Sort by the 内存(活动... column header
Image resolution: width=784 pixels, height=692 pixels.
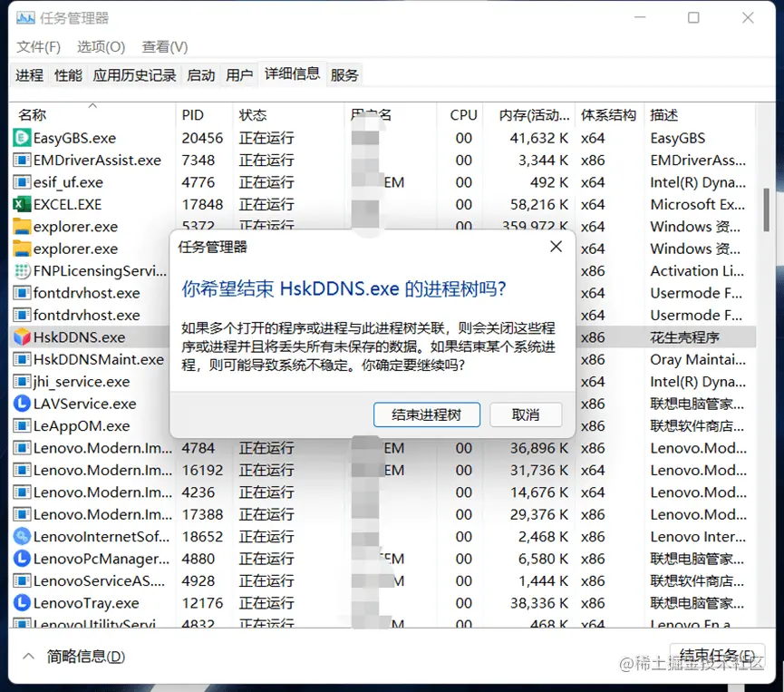point(529,115)
